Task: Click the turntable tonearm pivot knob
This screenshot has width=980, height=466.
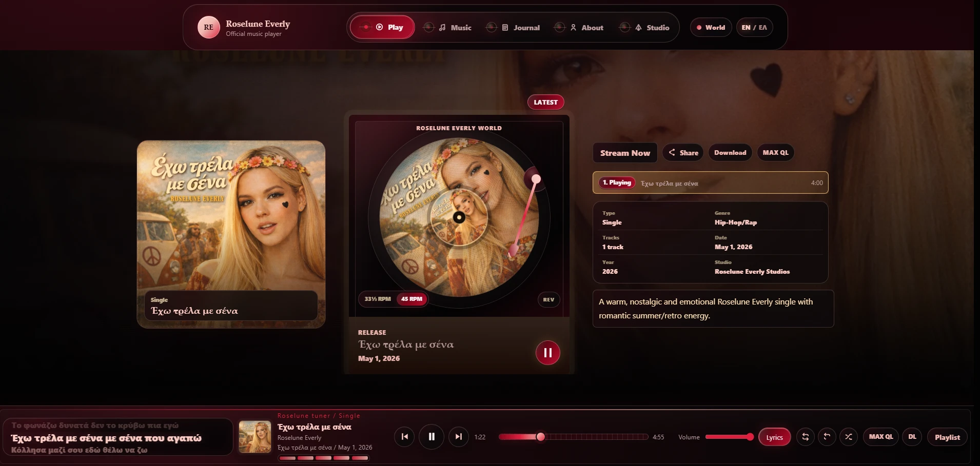Action: [x=536, y=179]
